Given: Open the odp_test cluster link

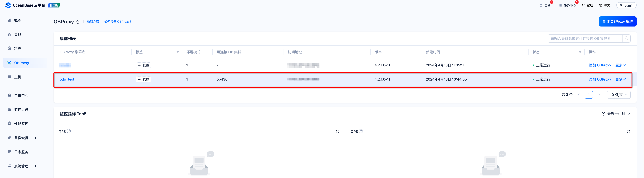Looking at the screenshot, I should [67, 79].
